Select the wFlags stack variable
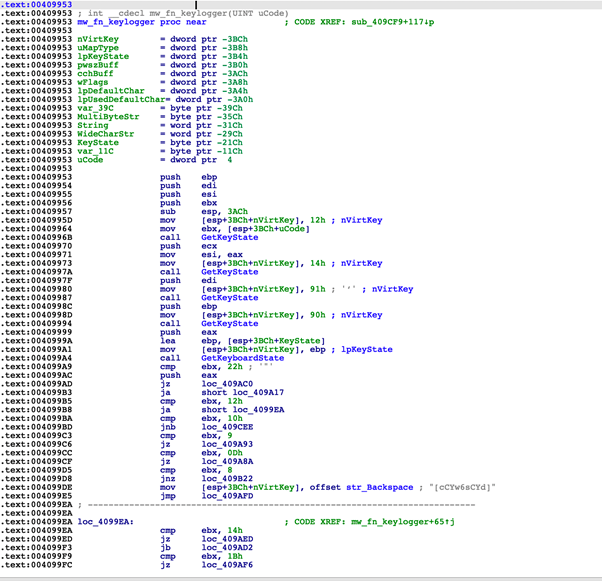Screen dimensions: 602x581 pyautogui.click(x=93, y=82)
